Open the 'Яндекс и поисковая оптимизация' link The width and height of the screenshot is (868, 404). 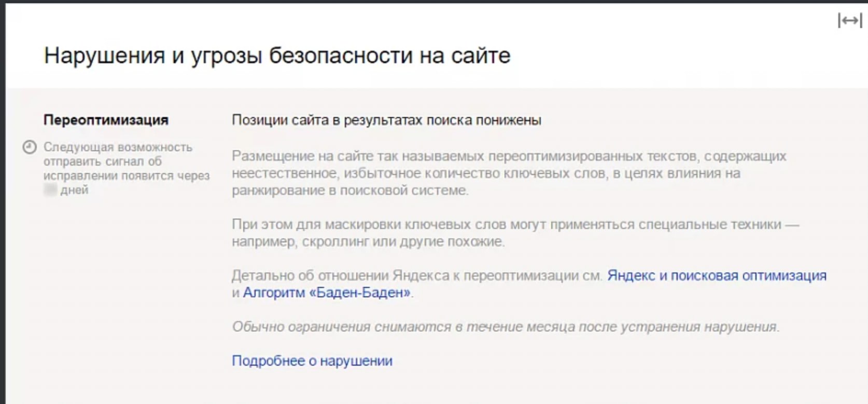tap(717, 276)
